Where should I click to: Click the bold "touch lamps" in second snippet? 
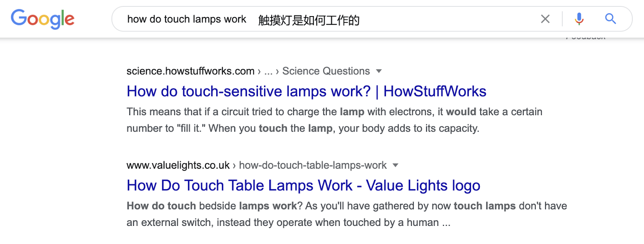pyautogui.click(x=484, y=206)
